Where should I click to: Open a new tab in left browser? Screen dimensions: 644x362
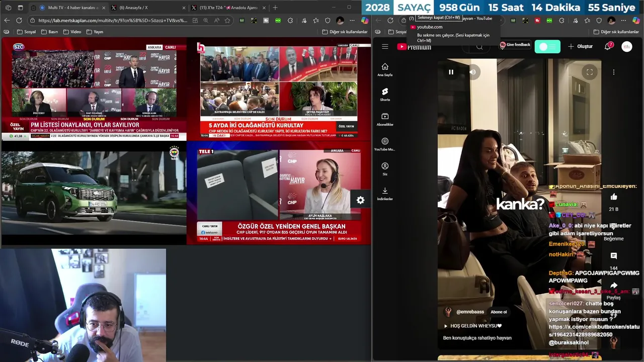[x=275, y=8]
